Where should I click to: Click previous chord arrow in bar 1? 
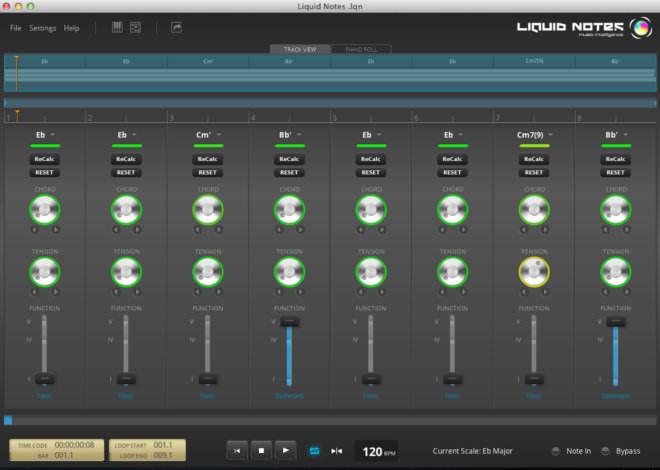[x=35, y=229]
